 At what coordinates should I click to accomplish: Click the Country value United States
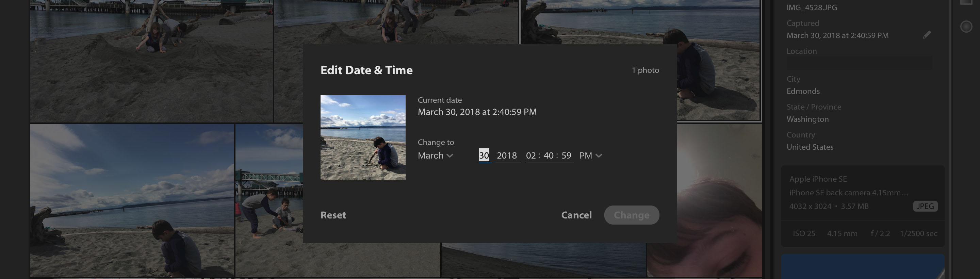coord(810,147)
